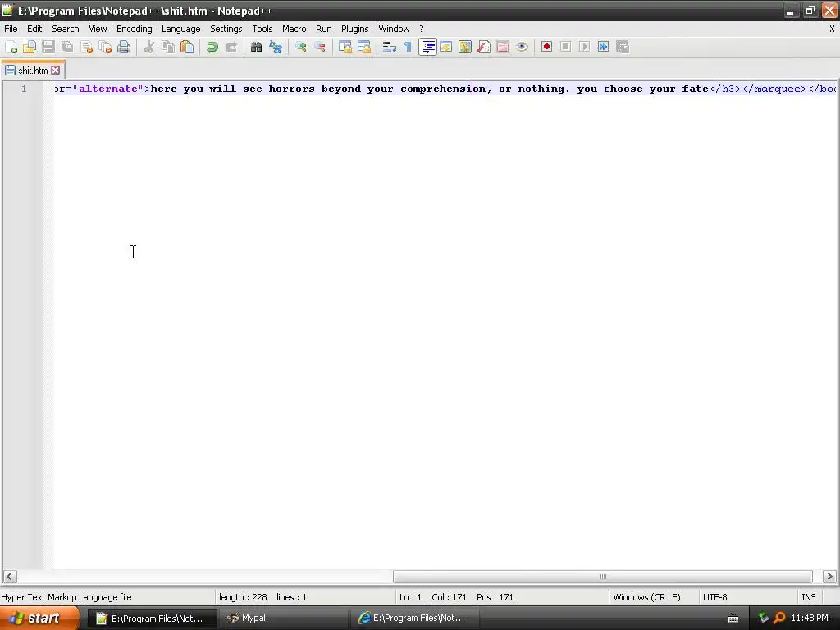Viewport: 840px width, 630px height.
Task: Toggle word wrap toolbar icon
Action: pos(390,47)
